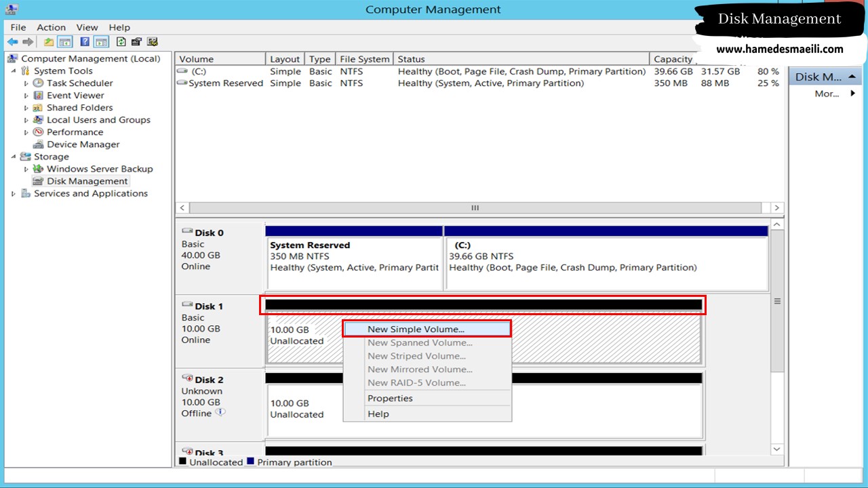
Task: Click the '31.57 GB' free space cell
Action: coord(720,71)
